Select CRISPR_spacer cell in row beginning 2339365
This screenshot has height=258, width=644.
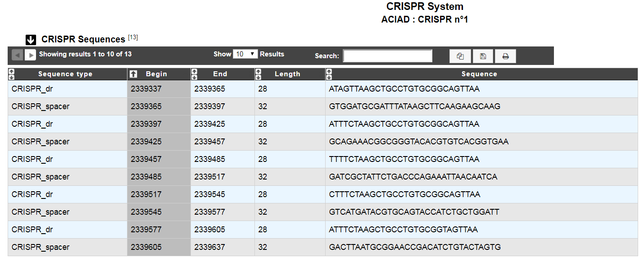click(68, 106)
